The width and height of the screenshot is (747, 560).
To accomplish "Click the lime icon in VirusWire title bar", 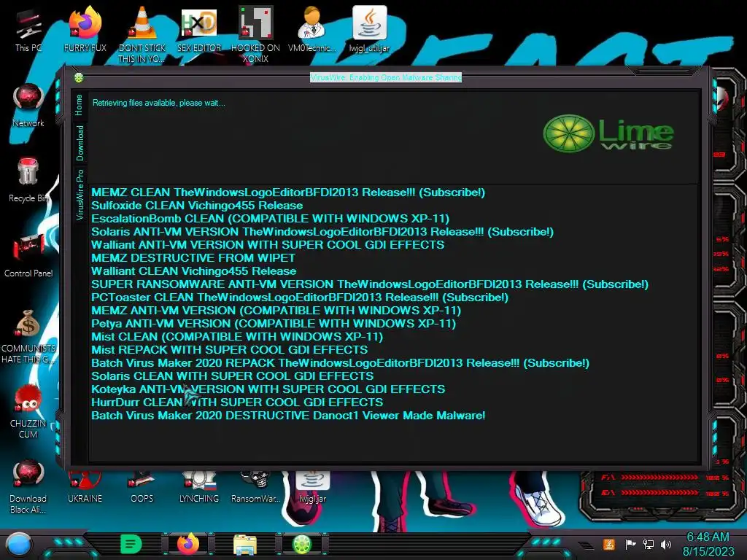I will click(x=79, y=77).
